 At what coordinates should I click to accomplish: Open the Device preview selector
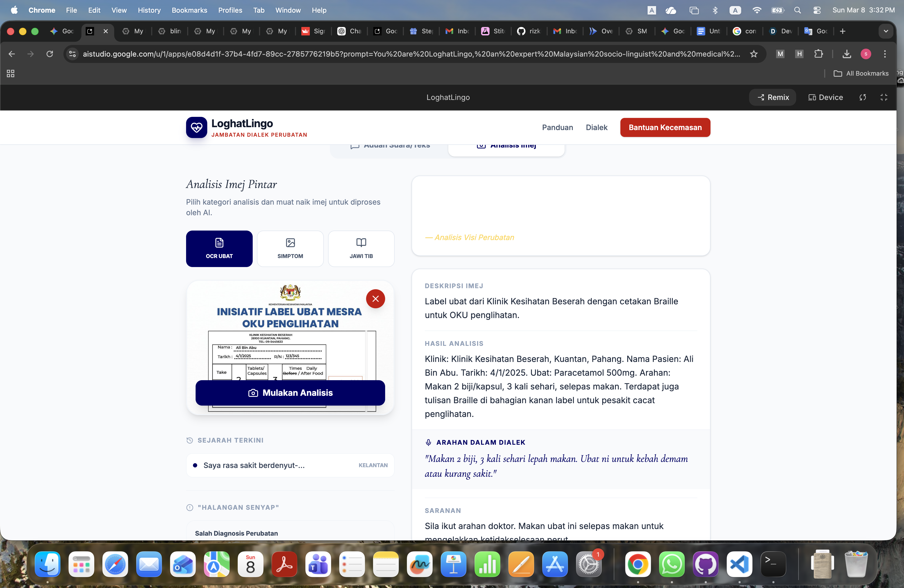pyautogui.click(x=825, y=97)
